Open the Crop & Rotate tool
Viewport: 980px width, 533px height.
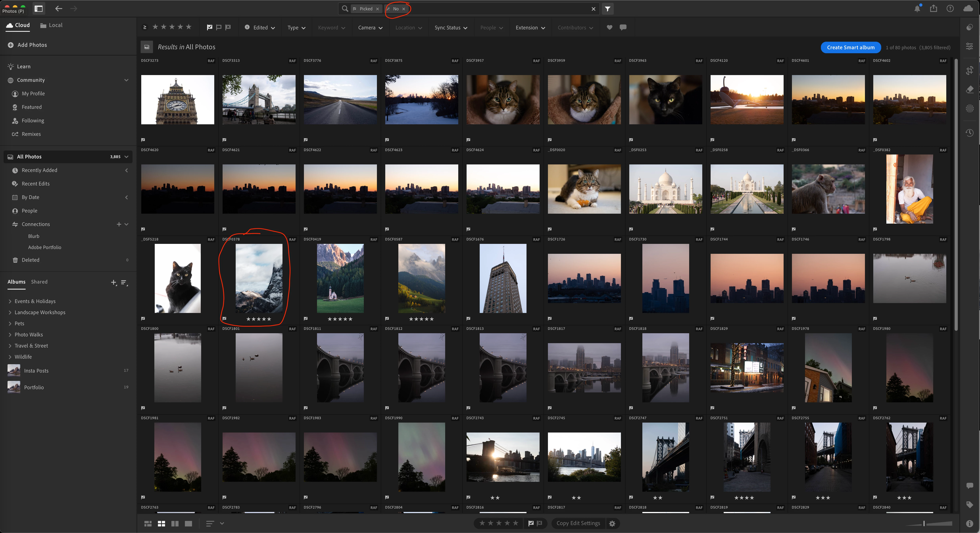[969, 70]
